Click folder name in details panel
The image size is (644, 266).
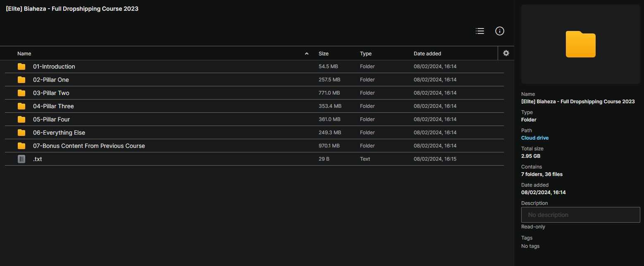(578, 102)
